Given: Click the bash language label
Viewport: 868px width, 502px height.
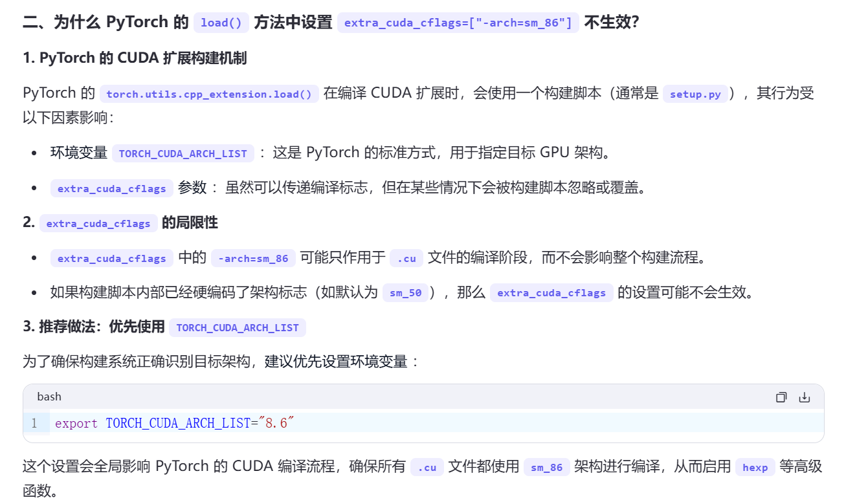Looking at the screenshot, I should (49, 397).
